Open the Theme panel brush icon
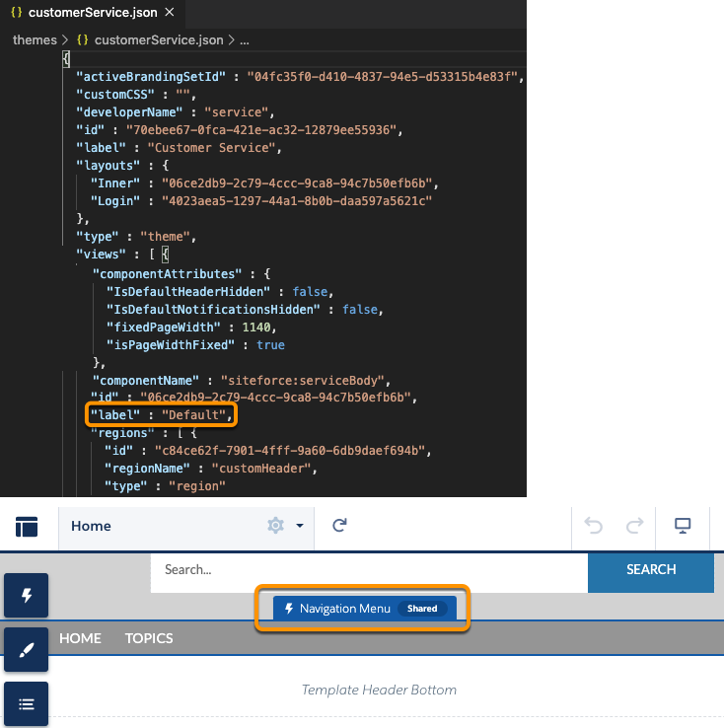 click(x=27, y=649)
